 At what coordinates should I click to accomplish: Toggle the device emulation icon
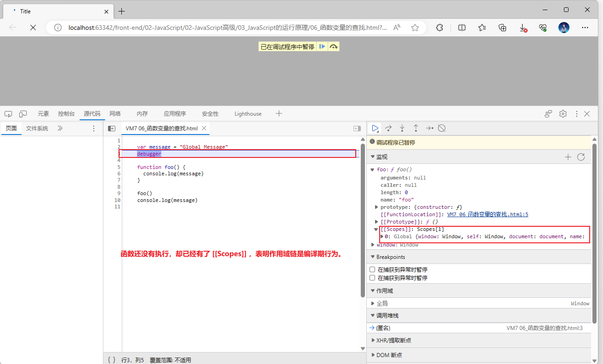click(x=23, y=114)
